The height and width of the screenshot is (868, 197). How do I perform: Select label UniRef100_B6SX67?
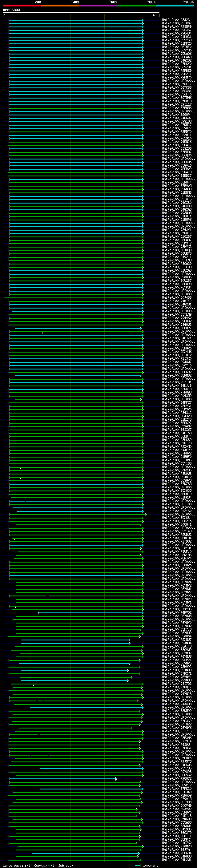177,430
